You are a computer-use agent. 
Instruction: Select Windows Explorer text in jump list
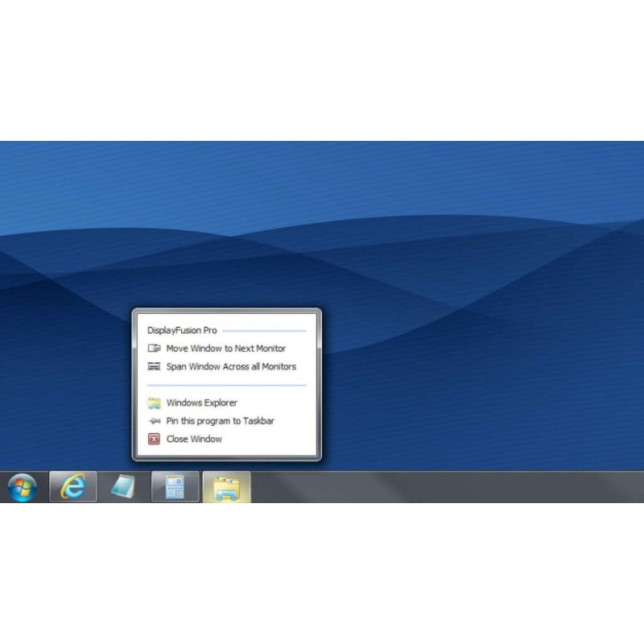pyautogui.click(x=201, y=402)
